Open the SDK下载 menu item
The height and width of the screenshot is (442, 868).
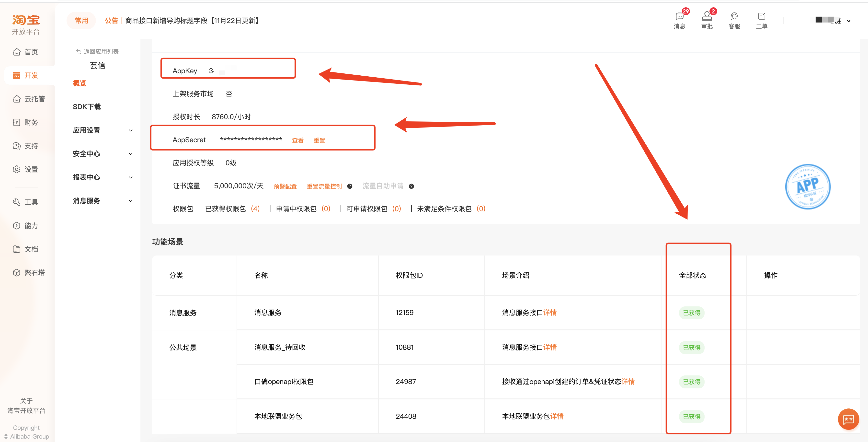[x=87, y=107]
